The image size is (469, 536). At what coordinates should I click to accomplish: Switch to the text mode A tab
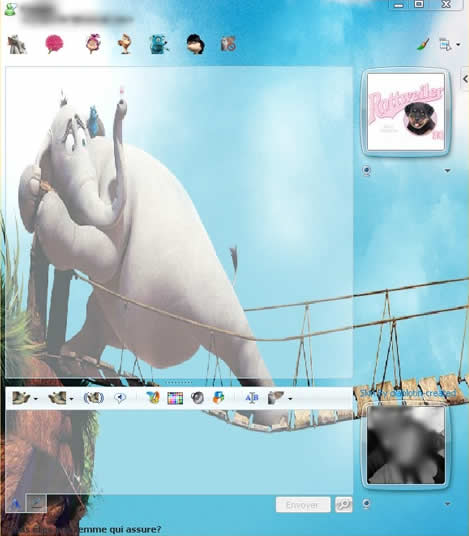[x=15, y=504]
